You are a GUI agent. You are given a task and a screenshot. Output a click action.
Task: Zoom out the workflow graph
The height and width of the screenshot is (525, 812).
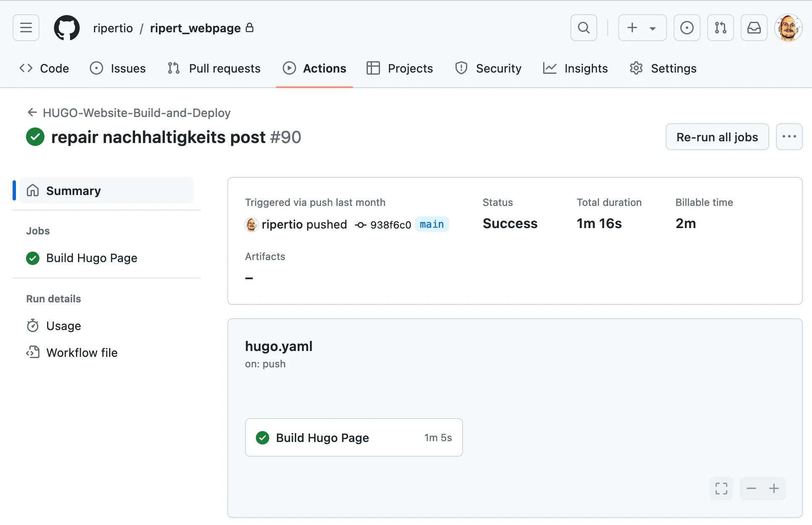pyautogui.click(x=751, y=489)
